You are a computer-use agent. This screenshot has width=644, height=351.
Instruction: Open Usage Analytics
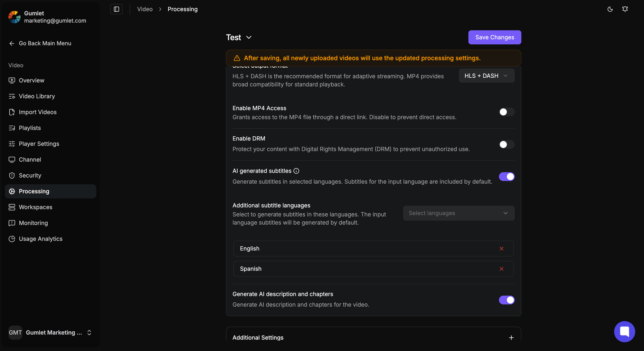pyautogui.click(x=40, y=239)
